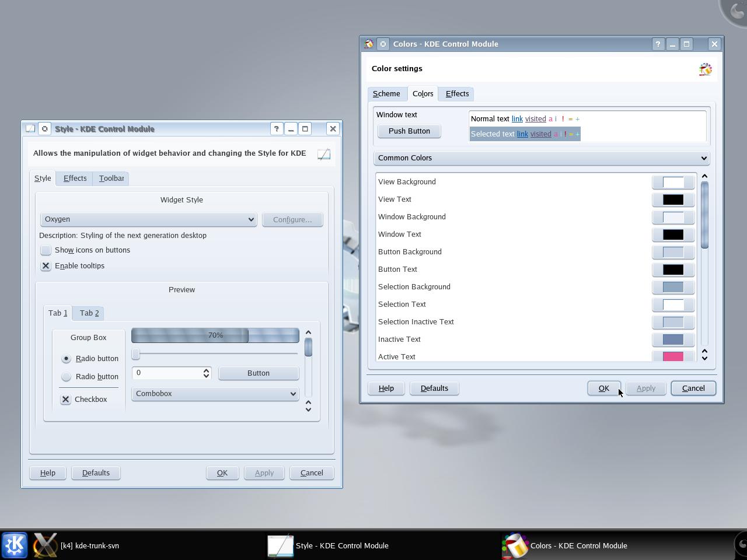This screenshot has height=560, width=747.
Task: Click the Colors paint bucket taskbar icon
Action: 515,545
